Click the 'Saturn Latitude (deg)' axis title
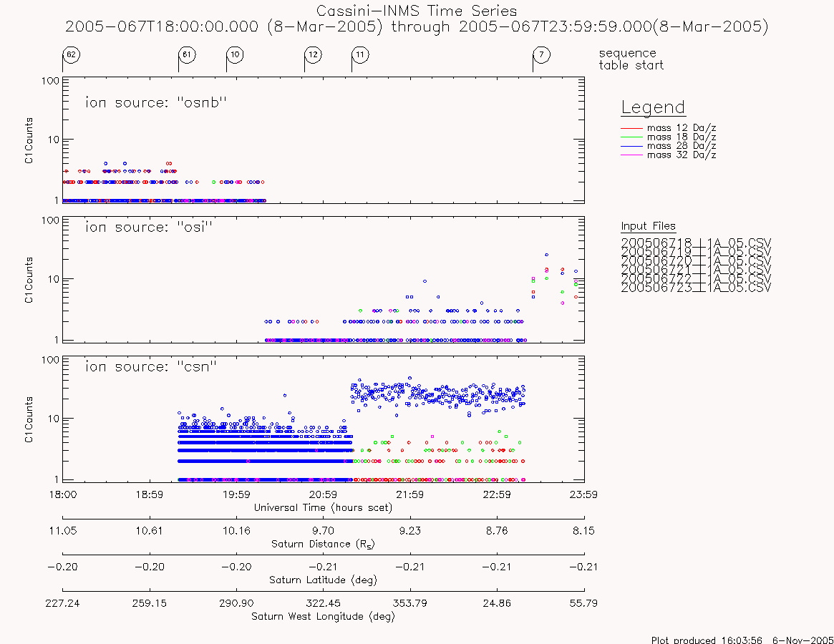This screenshot has height=644, width=834. (324, 580)
